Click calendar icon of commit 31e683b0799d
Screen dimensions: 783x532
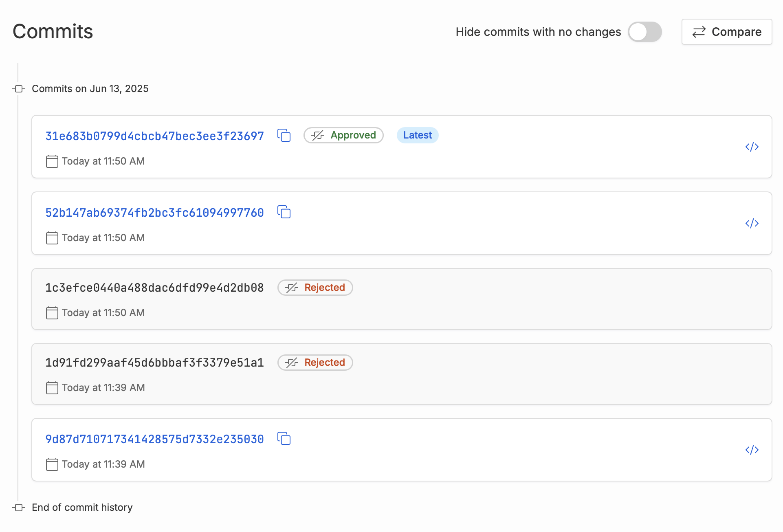[x=52, y=161]
